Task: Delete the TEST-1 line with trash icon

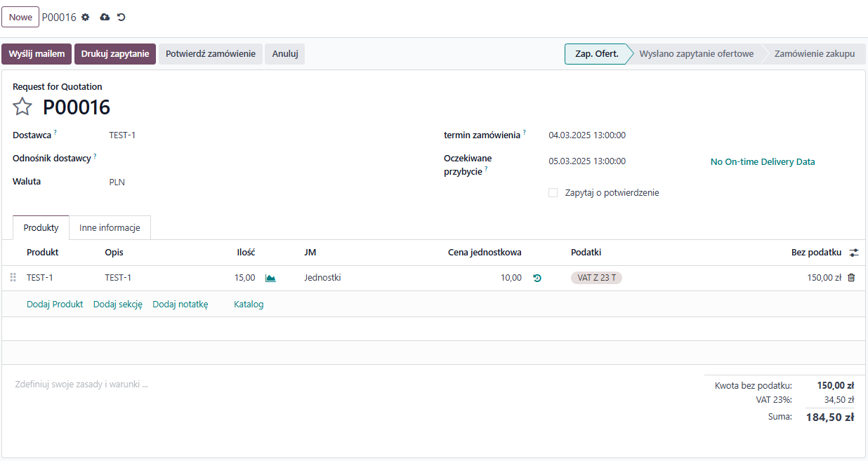Action: tap(851, 278)
